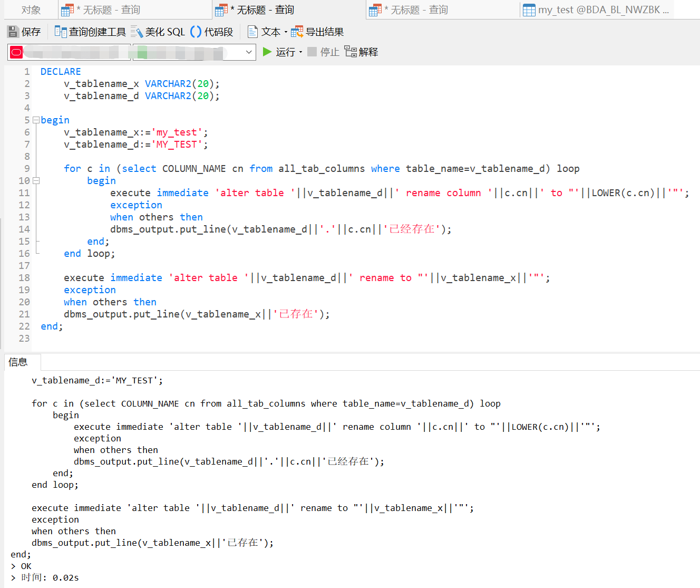Click 'my_test' string on line 6
The width and height of the screenshot is (700, 588).
coord(177,132)
